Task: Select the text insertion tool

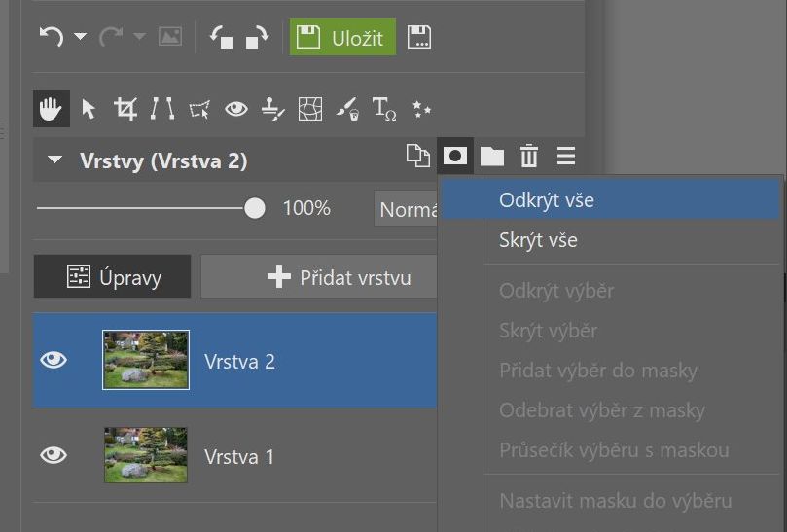Action: [x=384, y=109]
